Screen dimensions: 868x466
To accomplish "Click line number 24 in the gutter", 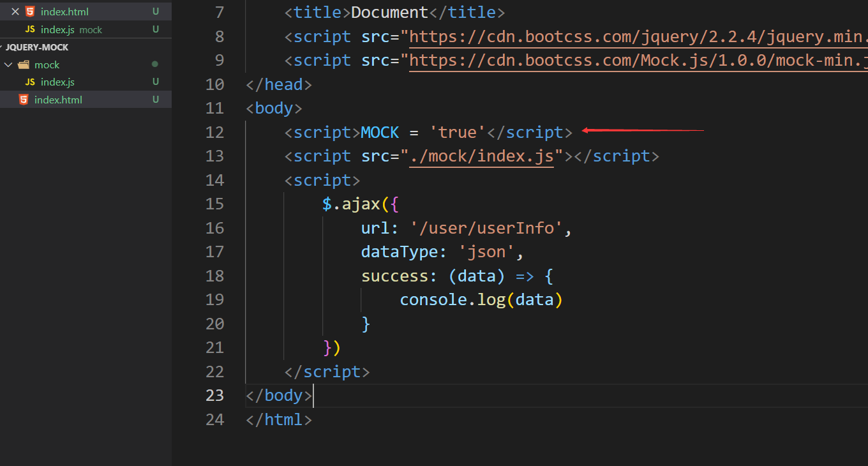I will [x=215, y=419].
